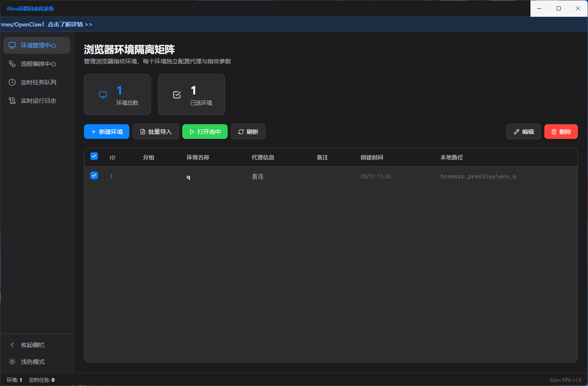588x386 pixels.
Task: Show 实时运行日志 page
Action: (x=37, y=101)
